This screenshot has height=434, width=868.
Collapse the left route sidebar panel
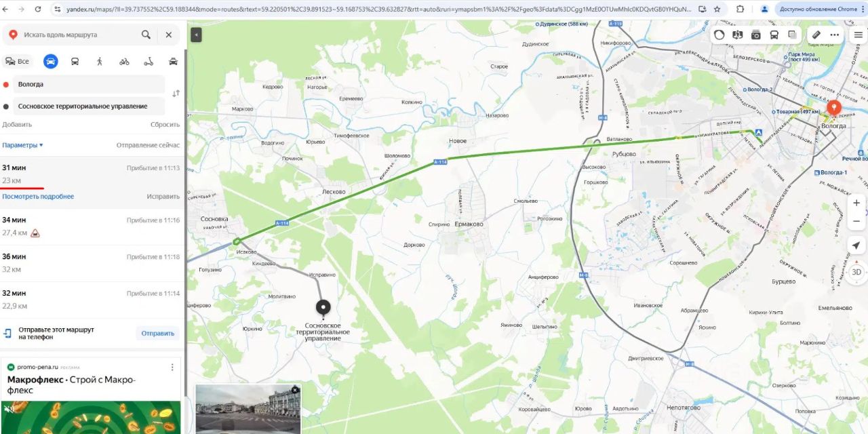pos(196,35)
